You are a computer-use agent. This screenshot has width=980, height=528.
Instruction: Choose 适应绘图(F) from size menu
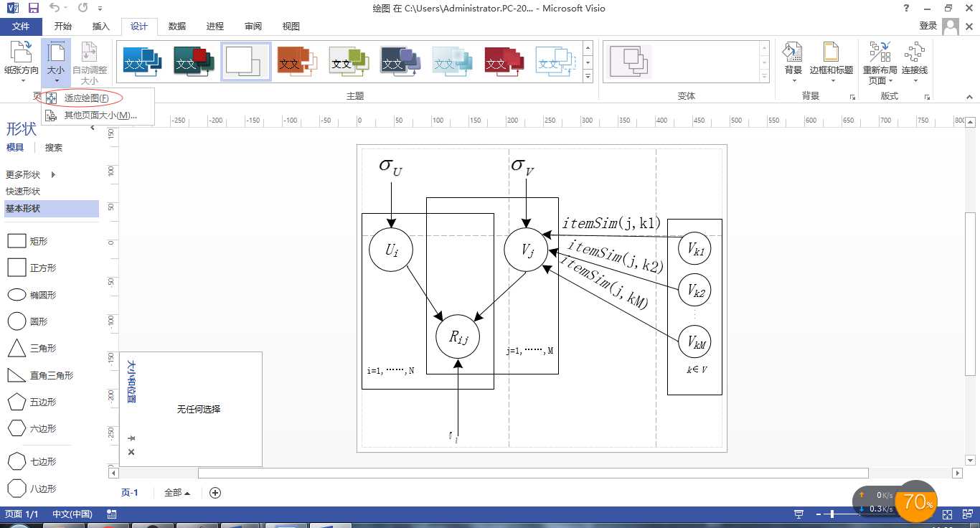click(x=86, y=98)
